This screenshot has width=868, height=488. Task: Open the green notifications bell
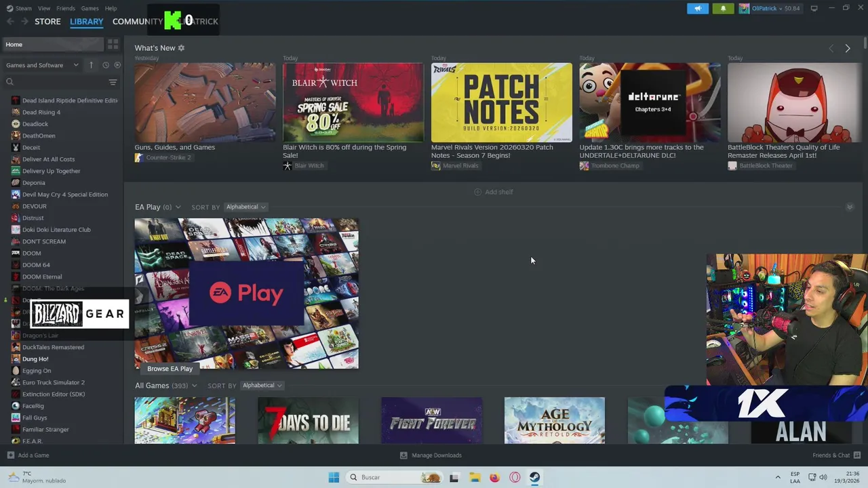[x=723, y=8]
